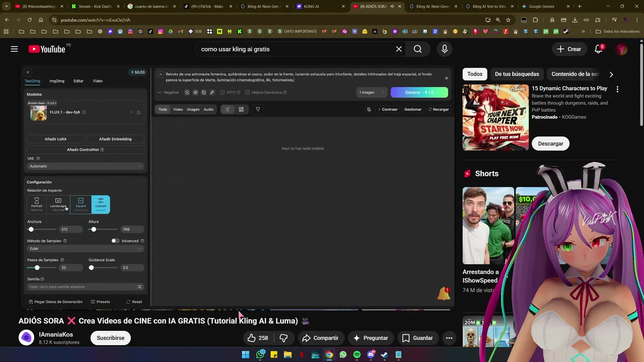This screenshot has height=362, width=644.
Task: Close the generator side panel with the X
Action: click(x=28, y=72)
